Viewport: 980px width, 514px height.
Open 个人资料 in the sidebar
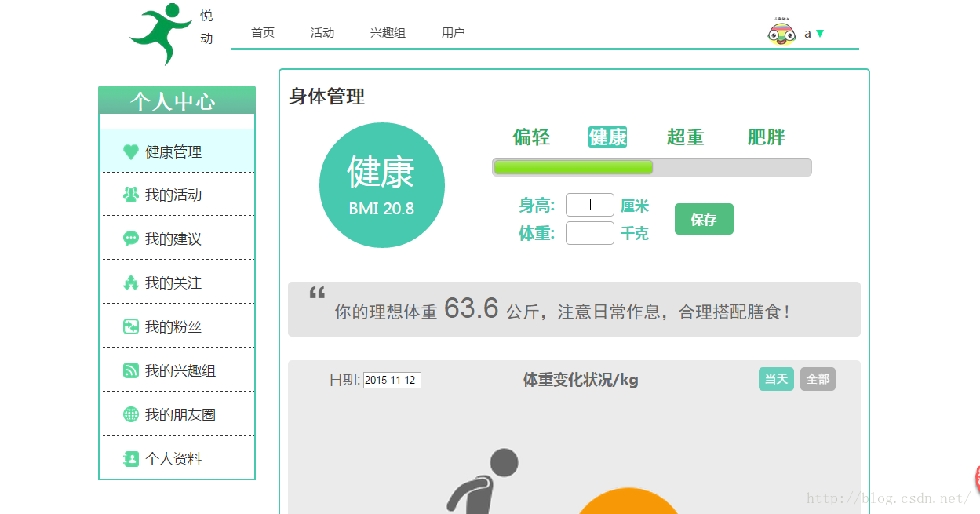(x=177, y=458)
